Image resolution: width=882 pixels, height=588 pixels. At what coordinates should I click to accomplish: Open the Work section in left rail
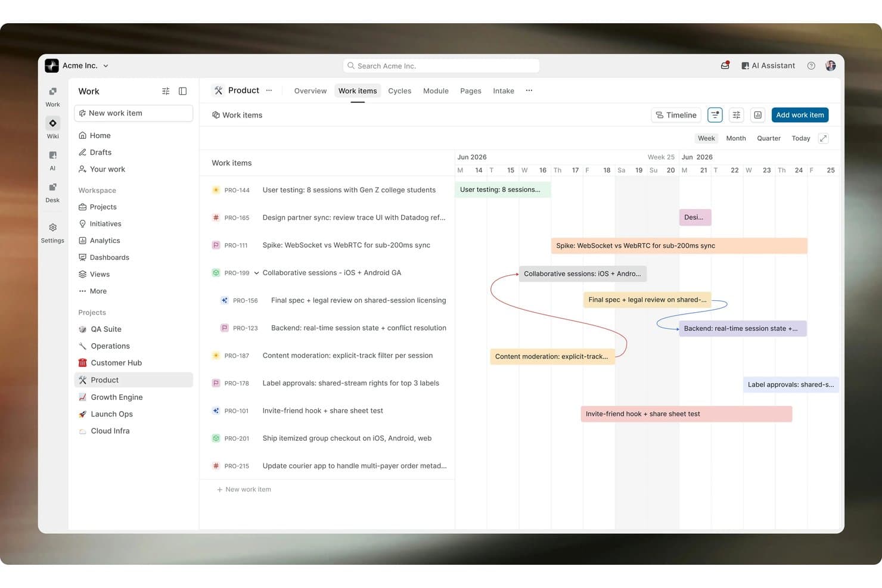(x=52, y=97)
